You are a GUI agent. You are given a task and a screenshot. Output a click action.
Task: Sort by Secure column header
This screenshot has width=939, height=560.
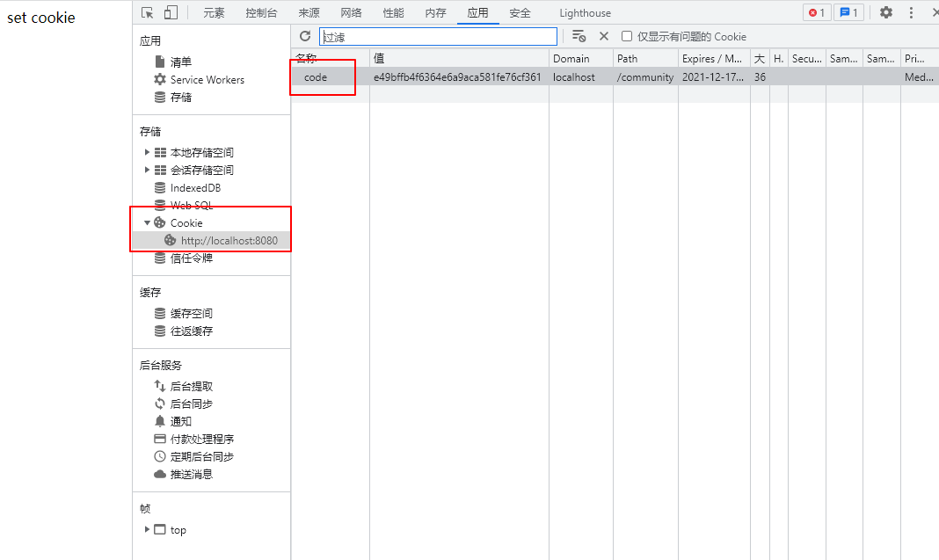click(806, 59)
